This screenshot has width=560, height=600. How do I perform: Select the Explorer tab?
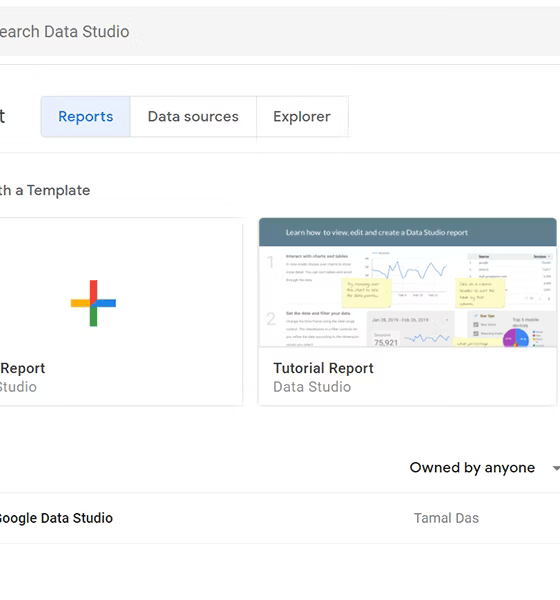click(x=302, y=116)
